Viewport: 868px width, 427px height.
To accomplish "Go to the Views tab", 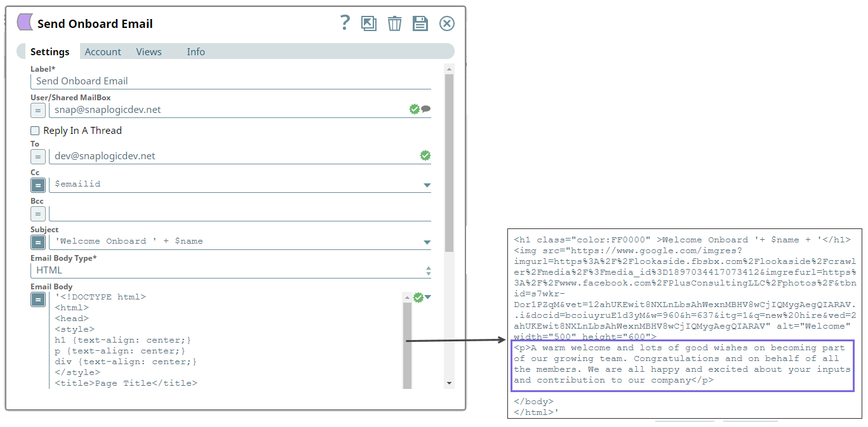I will 149,52.
